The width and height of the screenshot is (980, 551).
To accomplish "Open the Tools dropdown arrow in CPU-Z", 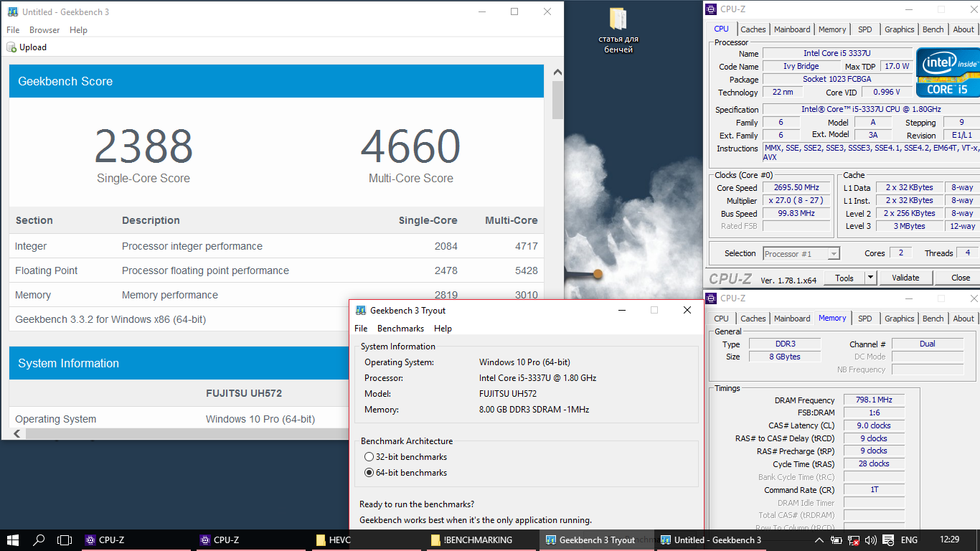I will (x=870, y=278).
